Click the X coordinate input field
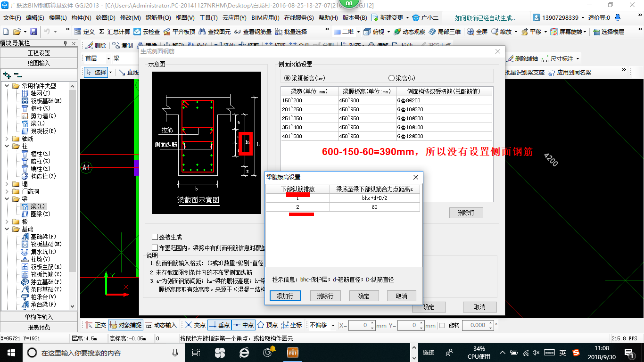 click(x=362, y=325)
